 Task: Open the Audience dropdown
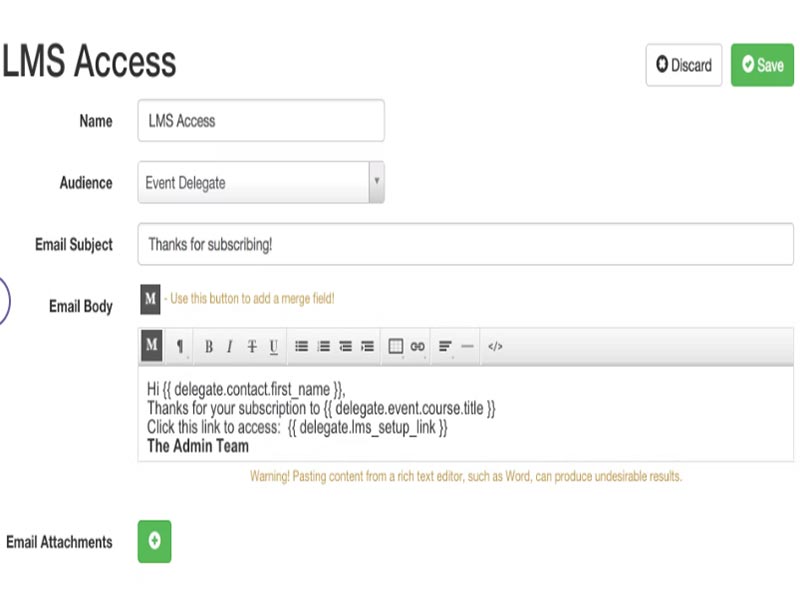[x=260, y=183]
